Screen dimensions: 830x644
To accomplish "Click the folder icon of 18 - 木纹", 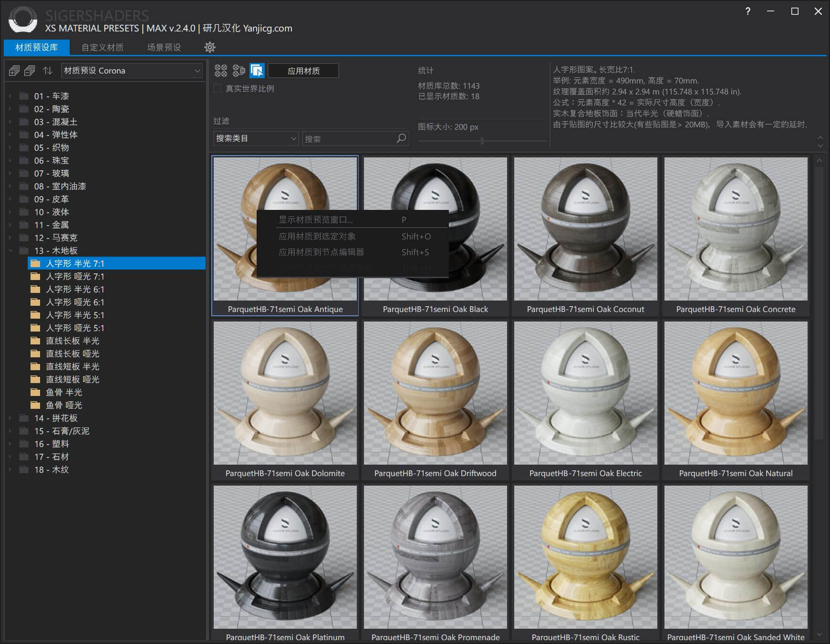I will [x=24, y=469].
